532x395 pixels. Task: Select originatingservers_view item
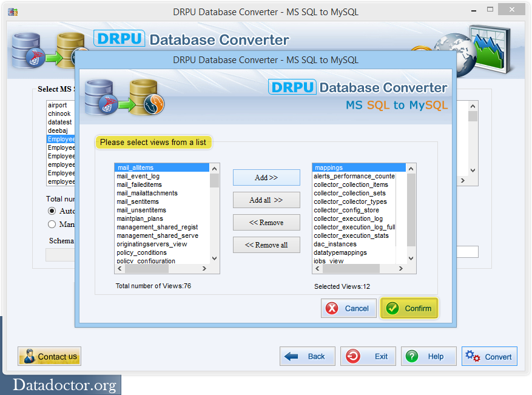click(162, 244)
